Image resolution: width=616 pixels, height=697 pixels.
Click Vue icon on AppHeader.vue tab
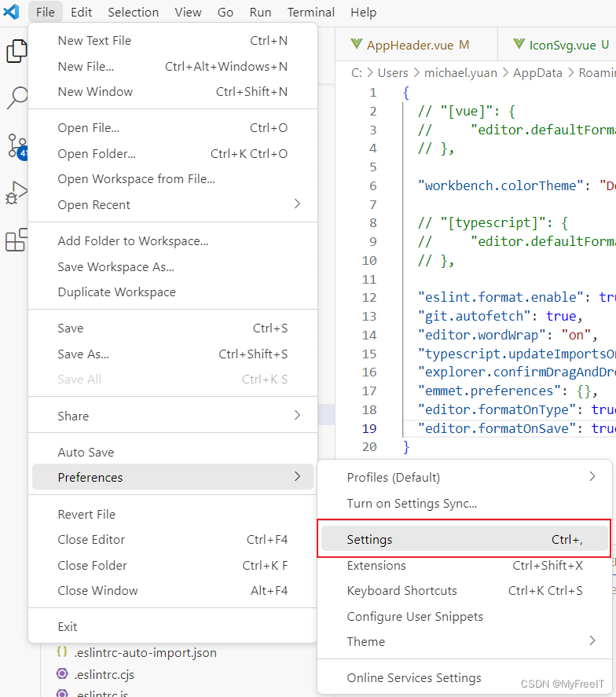pyautogui.click(x=357, y=44)
